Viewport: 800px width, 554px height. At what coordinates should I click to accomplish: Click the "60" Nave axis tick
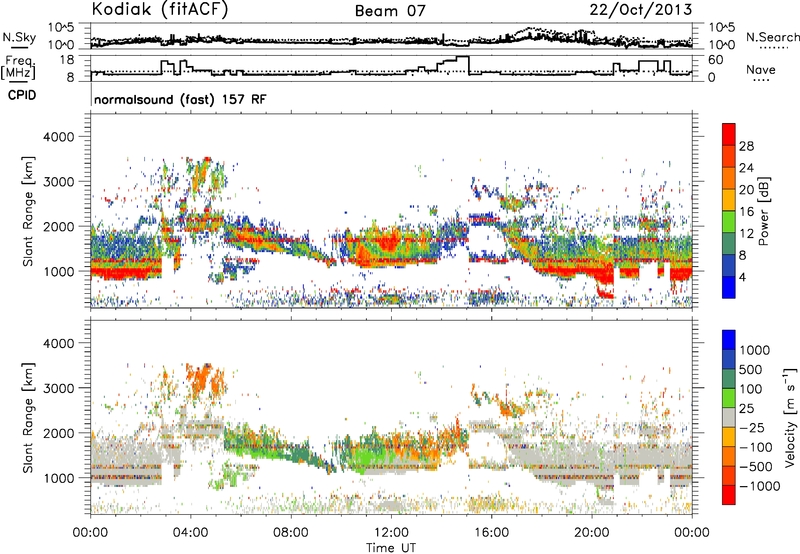(x=716, y=60)
